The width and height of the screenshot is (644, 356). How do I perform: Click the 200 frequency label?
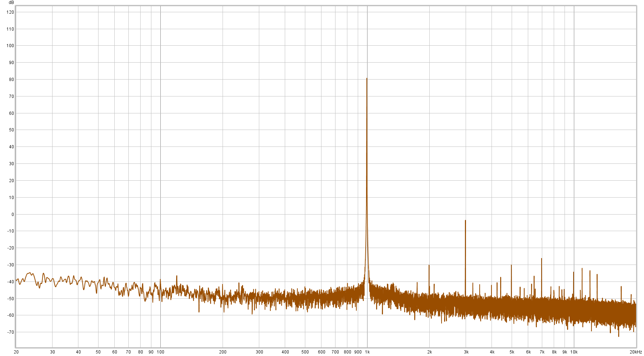click(223, 352)
